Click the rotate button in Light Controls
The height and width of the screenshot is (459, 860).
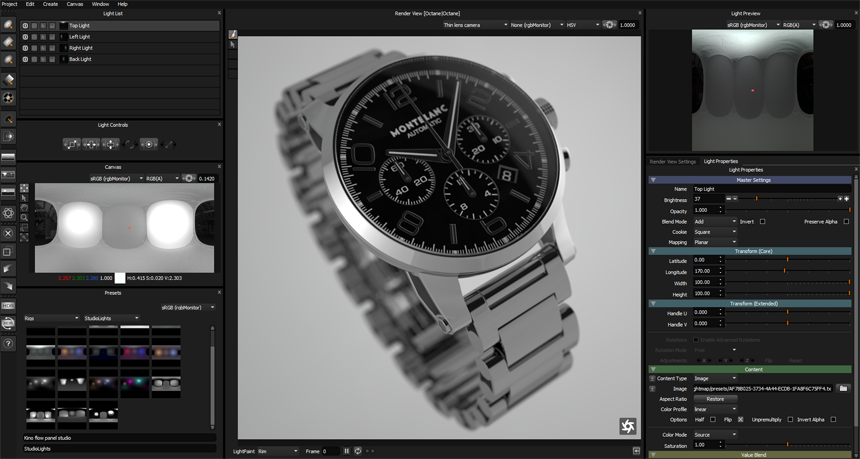(130, 144)
